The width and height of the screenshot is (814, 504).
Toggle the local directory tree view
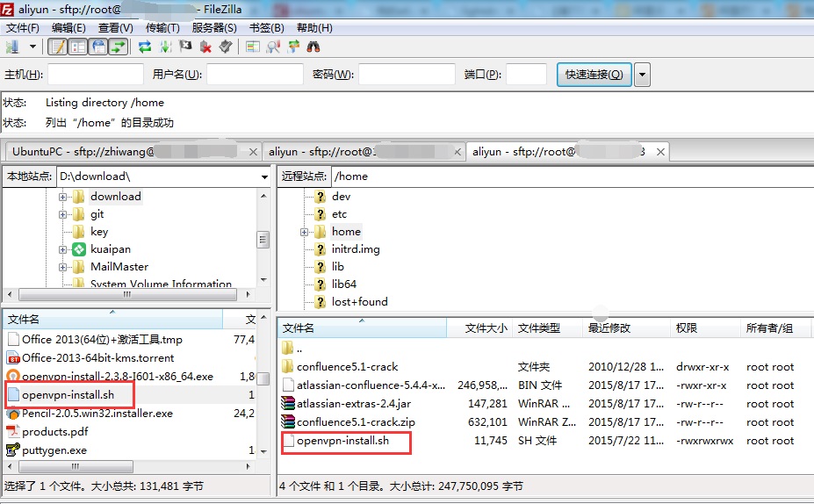coord(78,47)
